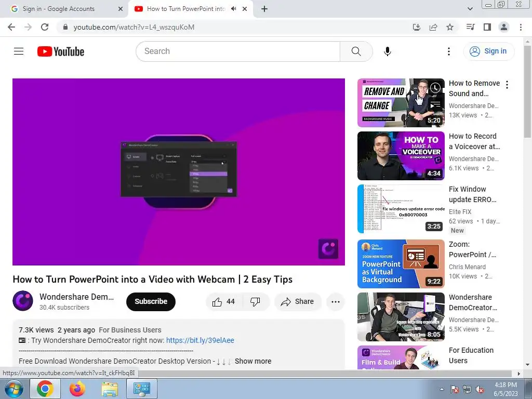Bookmark this page with the star icon
The height and width of the screenshot is (399, 532).
pos(450,27)
